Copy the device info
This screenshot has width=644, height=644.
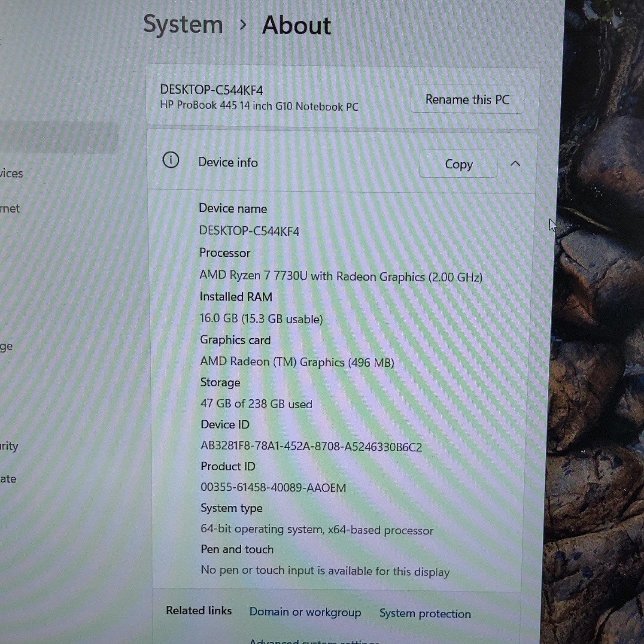coord(459,164)
